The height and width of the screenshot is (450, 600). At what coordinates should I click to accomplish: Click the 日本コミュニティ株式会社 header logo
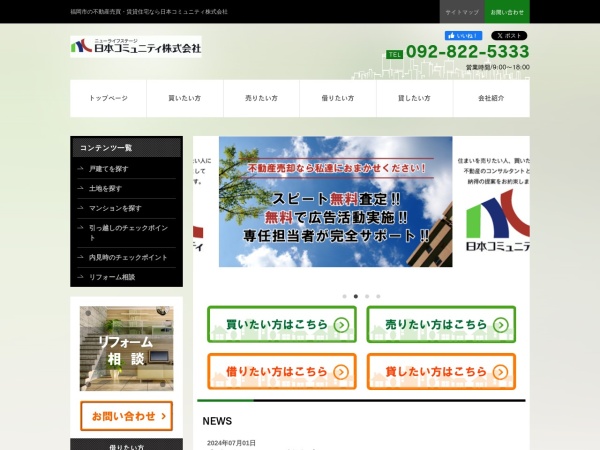pyautogui.click(x=136, y=47)
